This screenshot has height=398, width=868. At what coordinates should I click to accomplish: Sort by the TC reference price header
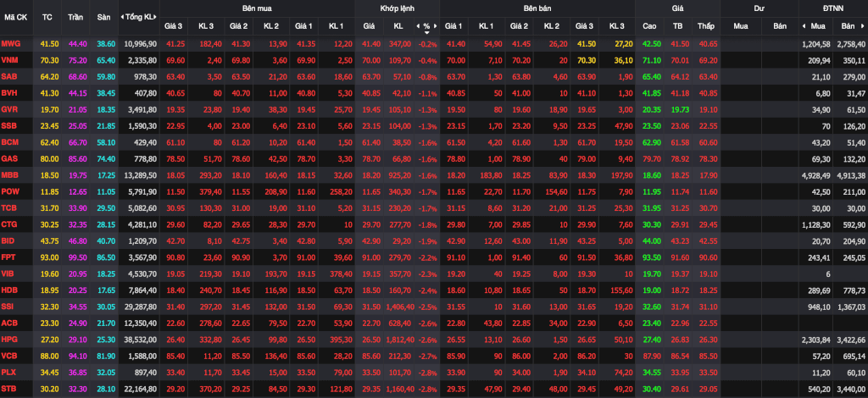tap(47, 17)
